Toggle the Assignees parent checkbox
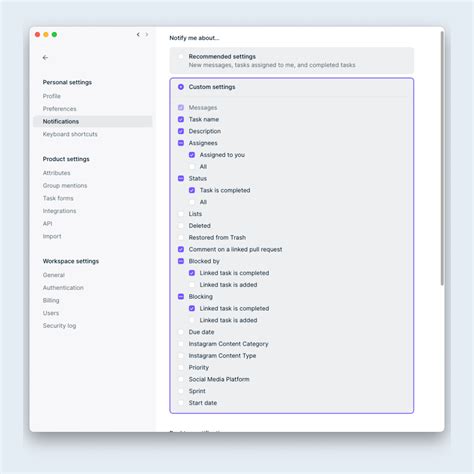Viewport: 474px width, 474px height. (181, 143)
